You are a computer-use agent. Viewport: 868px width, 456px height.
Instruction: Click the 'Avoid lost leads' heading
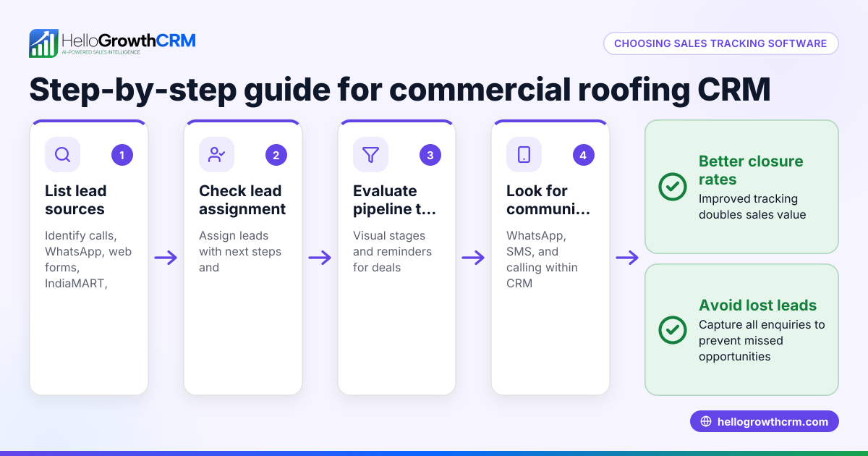(x=757, y=305)
